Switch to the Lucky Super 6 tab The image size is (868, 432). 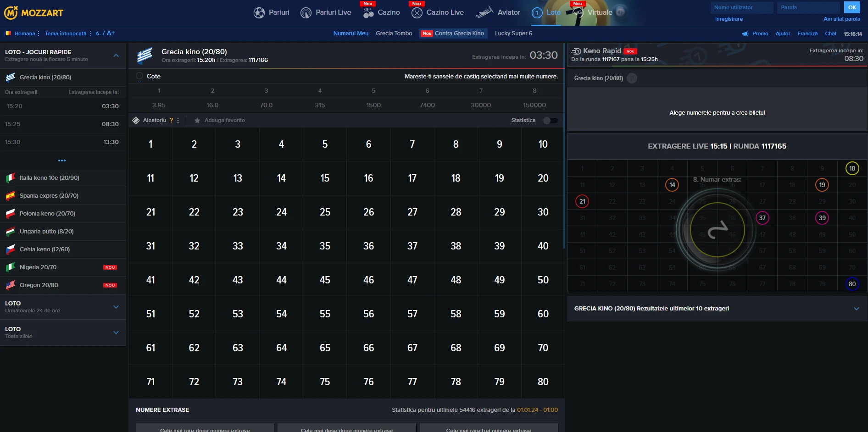pos(513,33)
